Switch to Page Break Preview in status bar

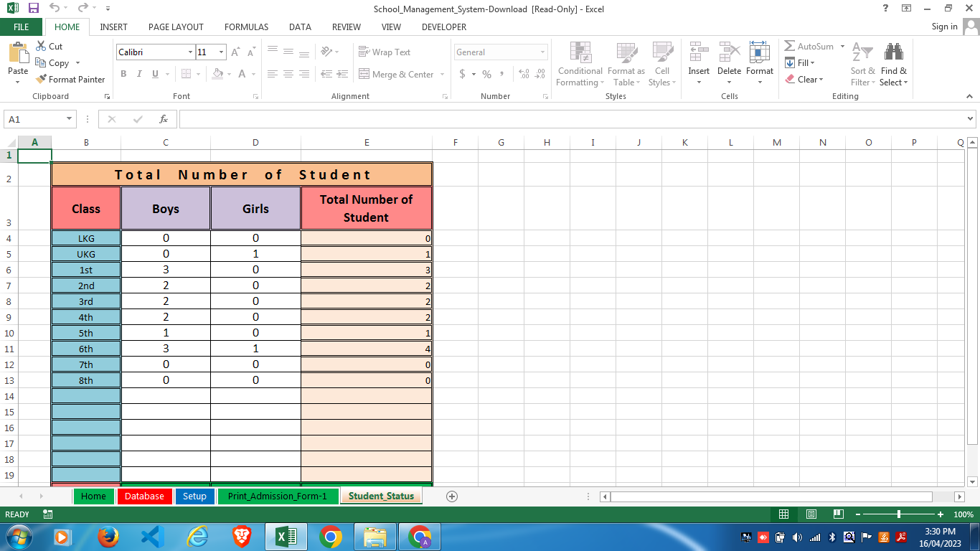pyautogui.click(x=837, y=514)
